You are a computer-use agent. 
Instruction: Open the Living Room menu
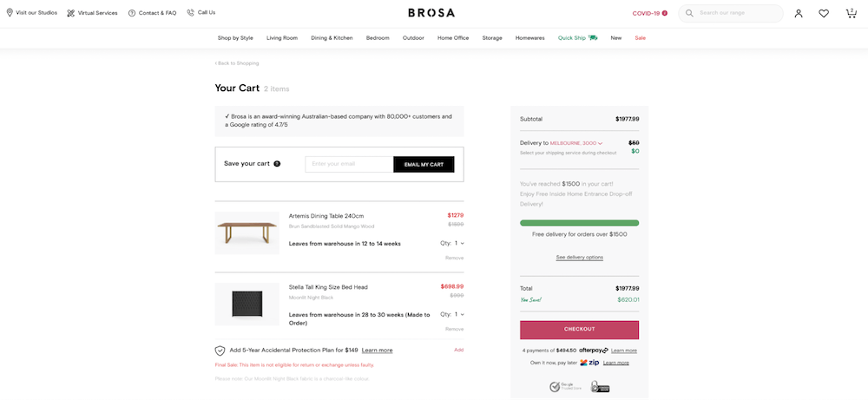[x=282, y=38]
